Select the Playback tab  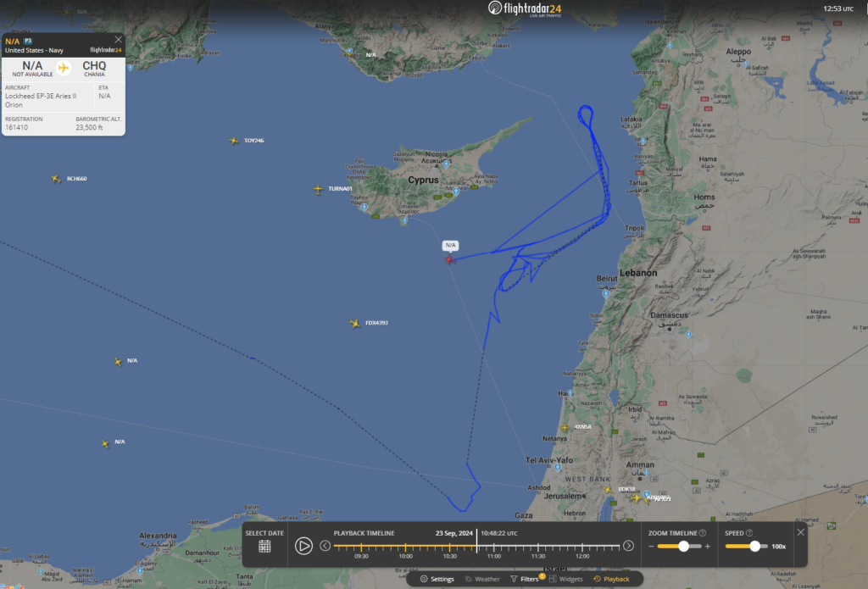611,579
